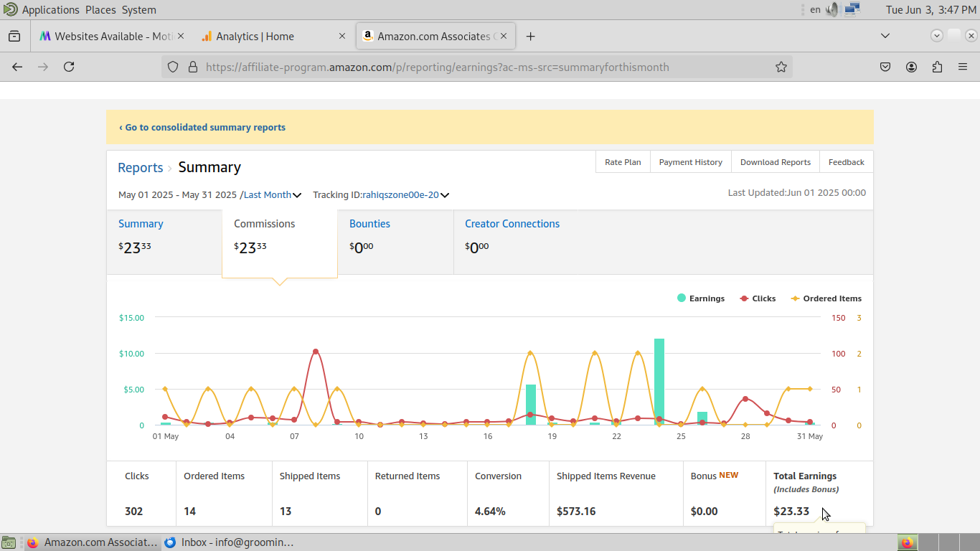Open the System menu
Image resolution: width=980 pixels, height=551 pixels.
click(x=138, y=9)
